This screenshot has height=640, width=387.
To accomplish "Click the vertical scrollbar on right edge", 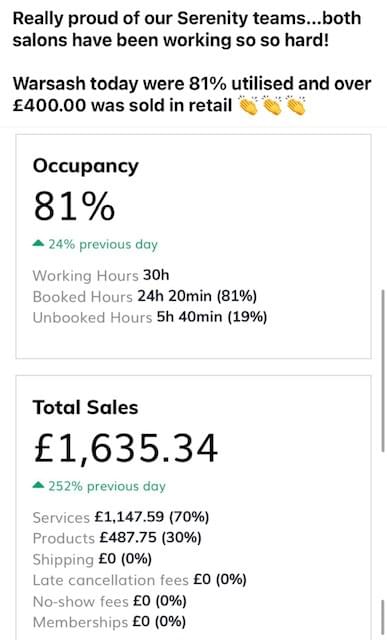I will (x=383, y=370).
